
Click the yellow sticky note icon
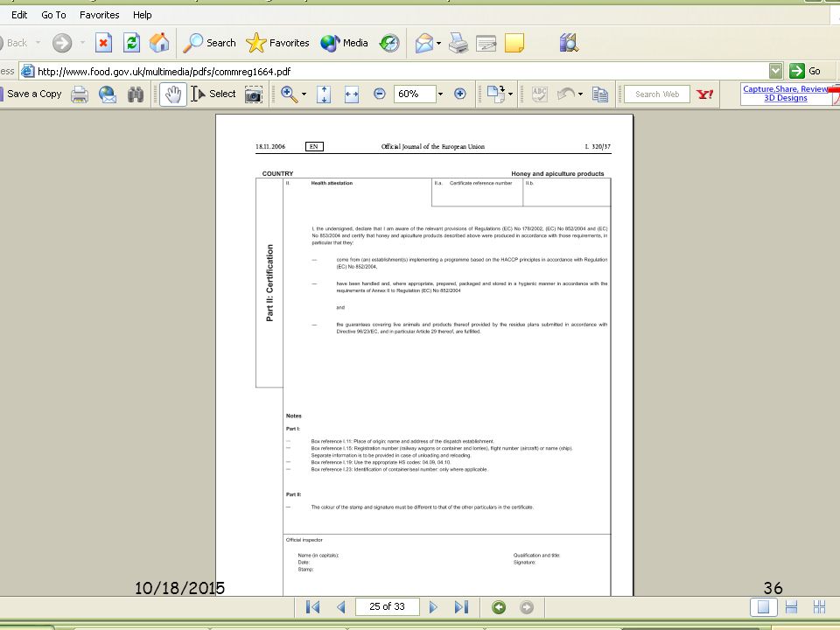[x=514, y=43]
